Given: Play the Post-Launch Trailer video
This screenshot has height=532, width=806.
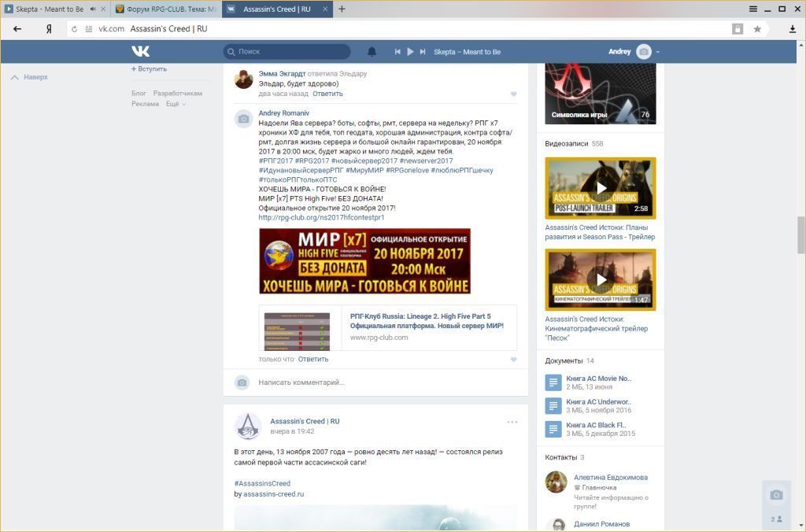Looking at the screenshot, I should [x=601, y=188].
